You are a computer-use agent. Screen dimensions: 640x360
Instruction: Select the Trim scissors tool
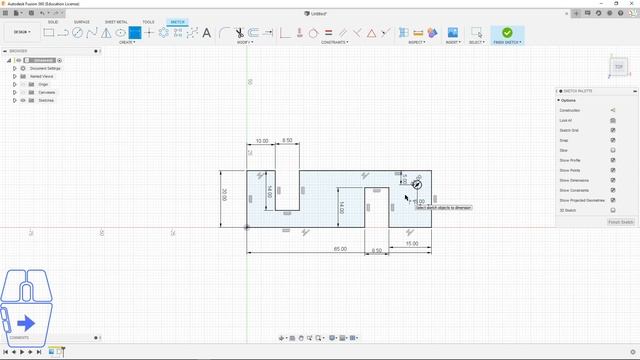239,33
